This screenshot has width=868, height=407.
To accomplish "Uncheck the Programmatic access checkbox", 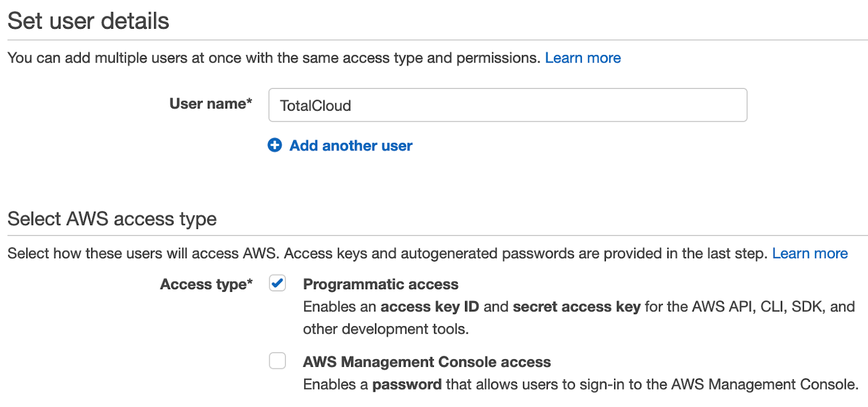I will coord(278,283).
